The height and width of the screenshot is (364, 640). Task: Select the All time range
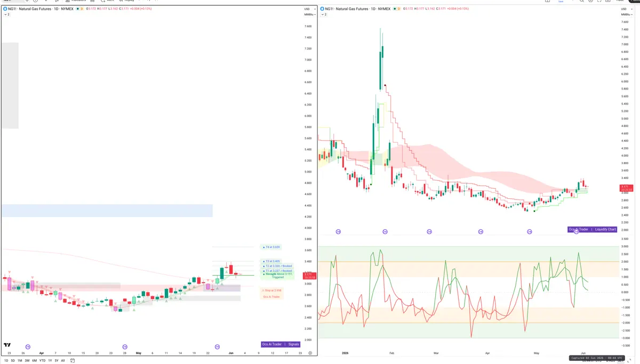[x=63, y=360]
